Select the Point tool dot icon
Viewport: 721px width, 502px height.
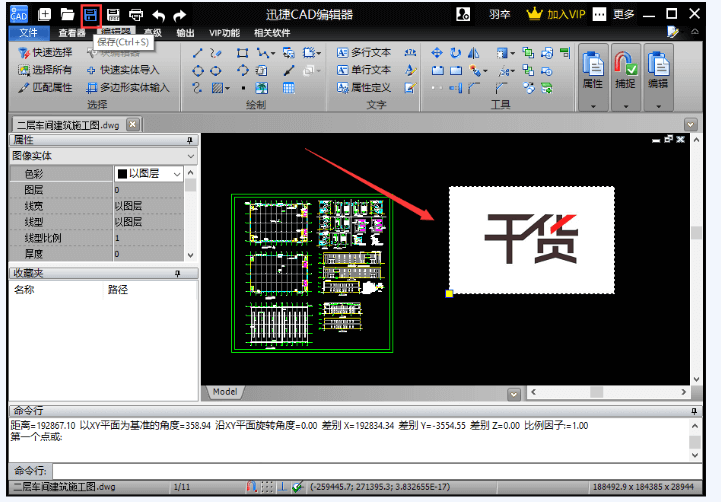point(243,88)
